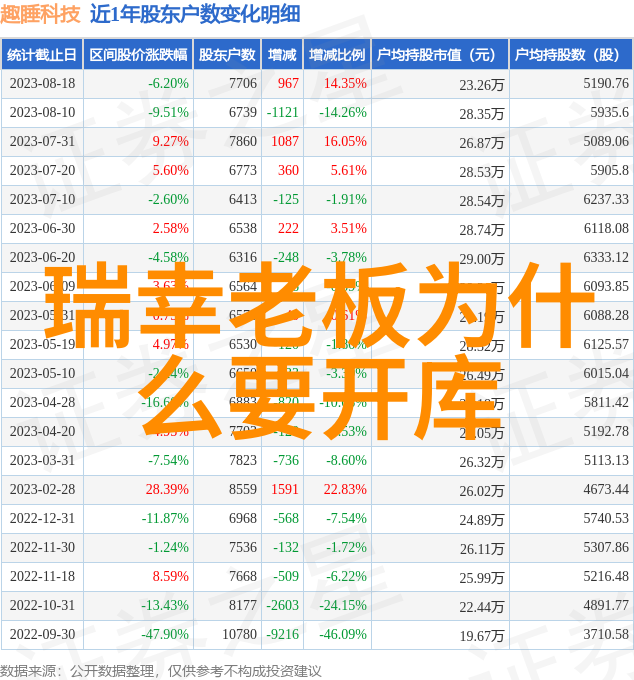Click the 数据来源 footer note
This screenshot has width=634, height=680.
click(161, 671)
